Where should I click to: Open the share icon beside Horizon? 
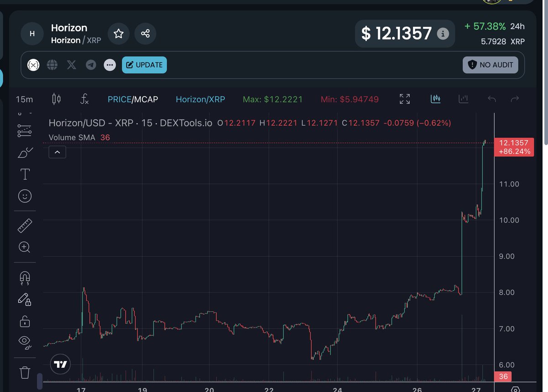(145, 33)
